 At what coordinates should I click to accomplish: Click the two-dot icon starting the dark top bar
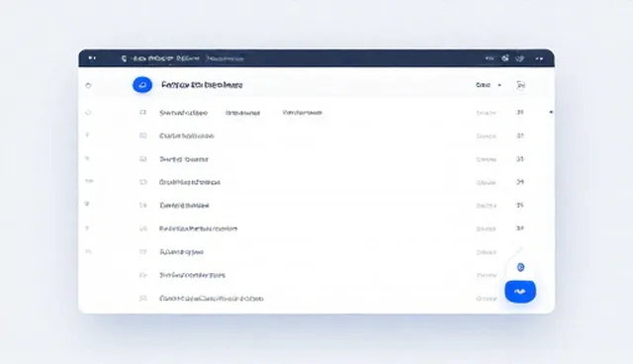coord(92,58)
